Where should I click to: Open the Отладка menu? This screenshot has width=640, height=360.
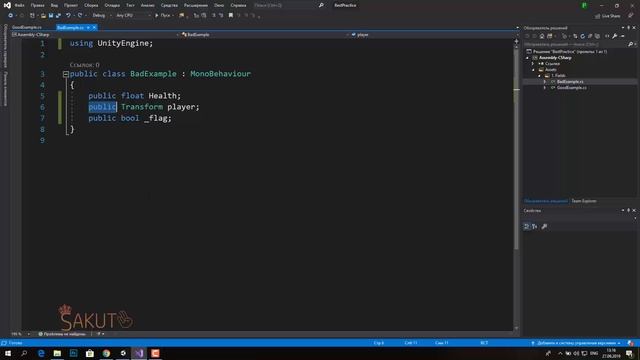click(x=112, y=5)
